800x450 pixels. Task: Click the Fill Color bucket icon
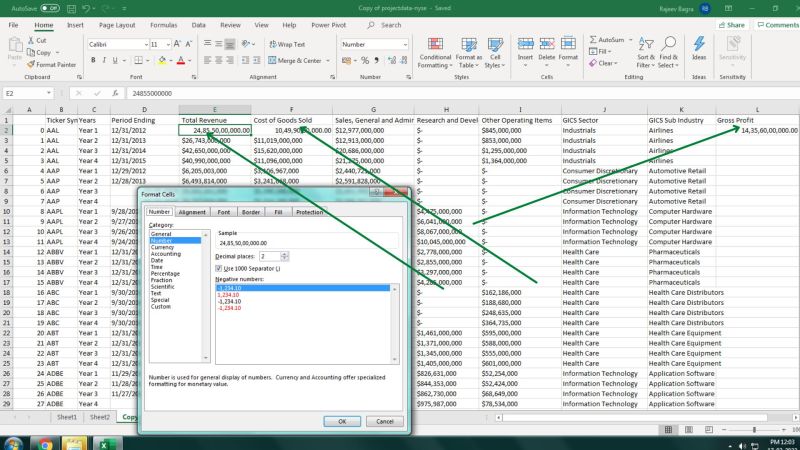tap(162, 60)
